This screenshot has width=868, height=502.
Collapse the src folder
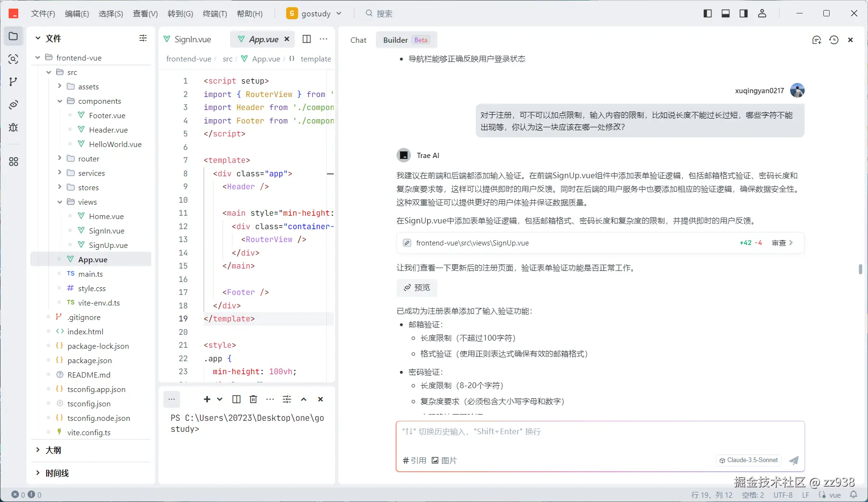(x=48, y=72)
